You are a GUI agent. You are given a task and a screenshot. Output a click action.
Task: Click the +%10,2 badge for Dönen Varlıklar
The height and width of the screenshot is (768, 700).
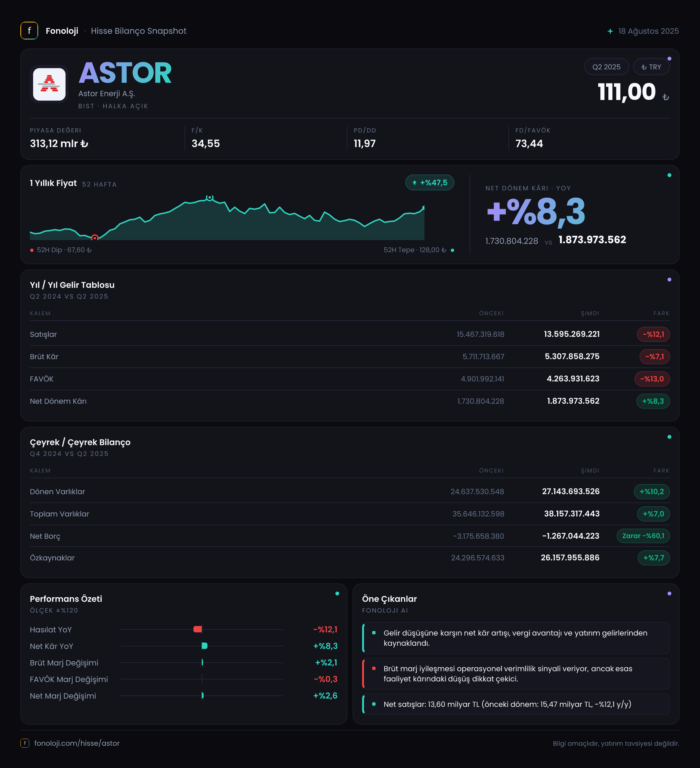[x=652, y=491]
